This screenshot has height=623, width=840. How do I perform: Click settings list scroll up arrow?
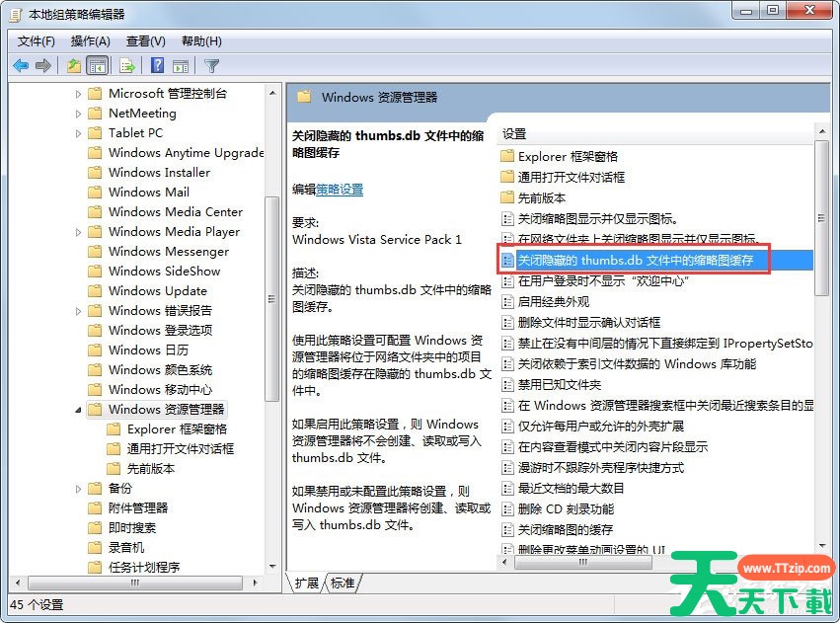[x=822, y=131]
